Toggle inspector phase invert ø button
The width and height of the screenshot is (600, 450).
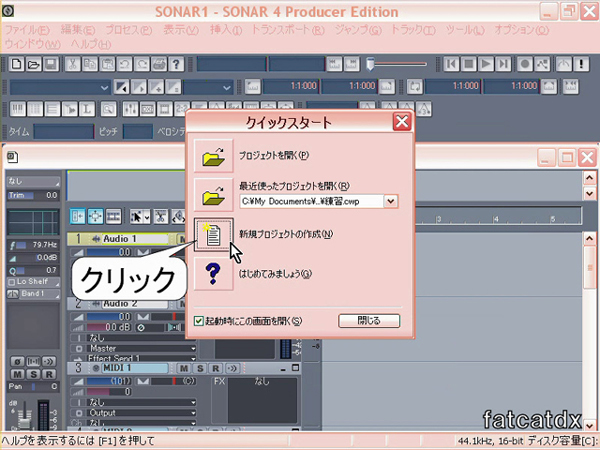[x=17, y=361]
